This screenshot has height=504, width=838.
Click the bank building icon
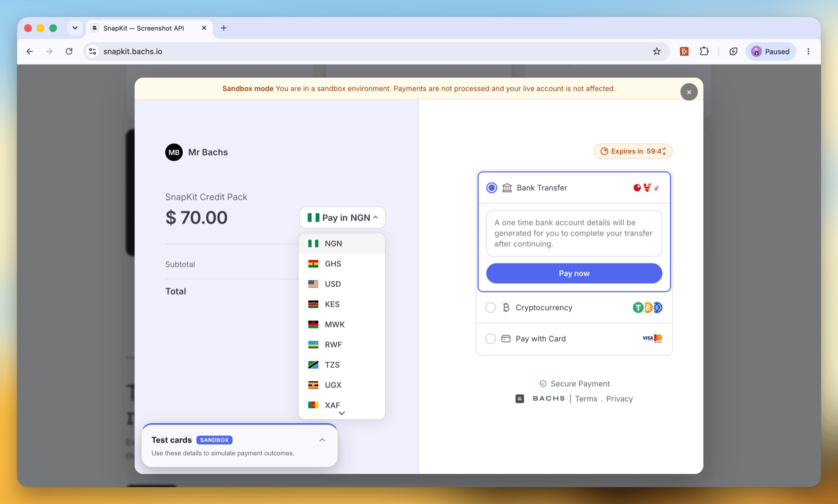[x=507, y=188]
